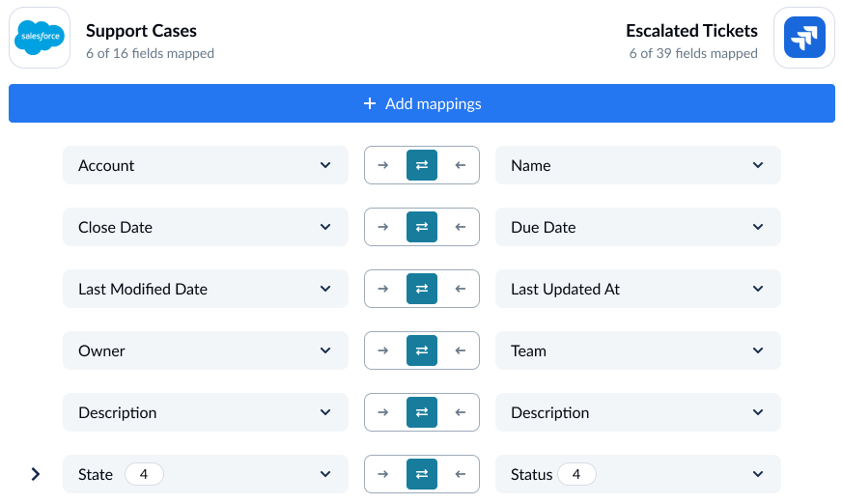842x504 pixels.
Task: Open the Due Date field dropdown
Action: [637, 227]
